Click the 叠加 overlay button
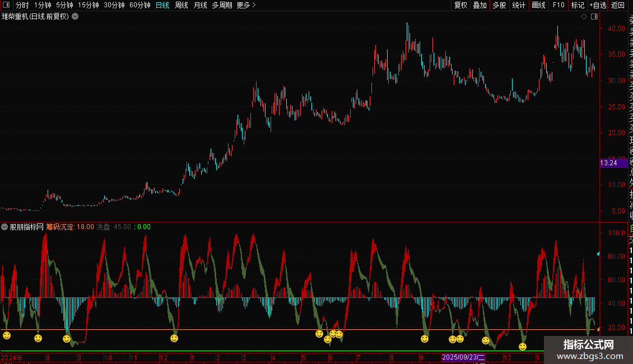Viewport: 633px width, 364px height. [x=480, y=5]
